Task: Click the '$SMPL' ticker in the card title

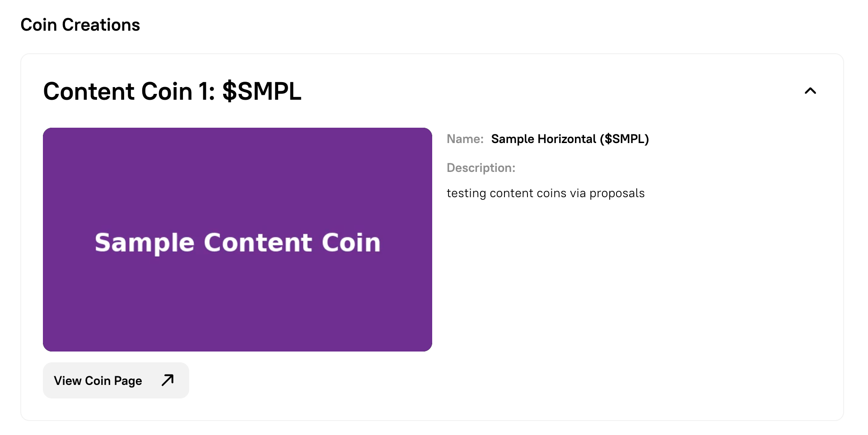Action: click(262, 92)
